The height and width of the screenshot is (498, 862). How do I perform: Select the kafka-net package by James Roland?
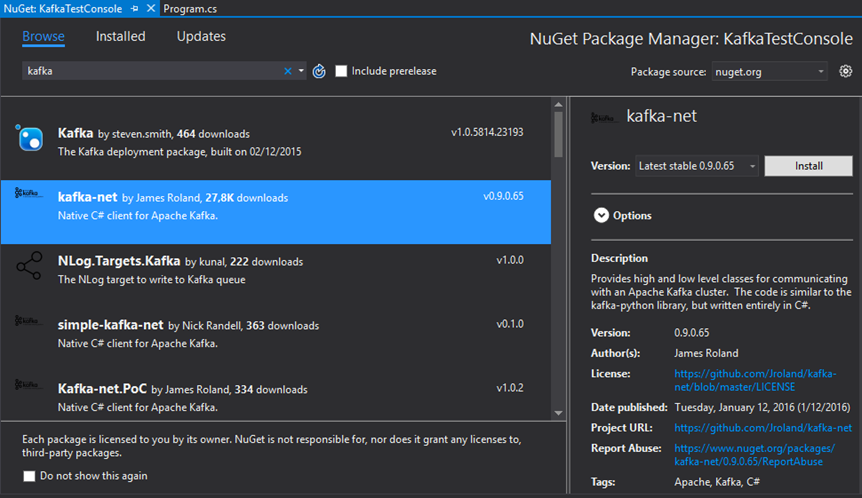tap(276, 212)
